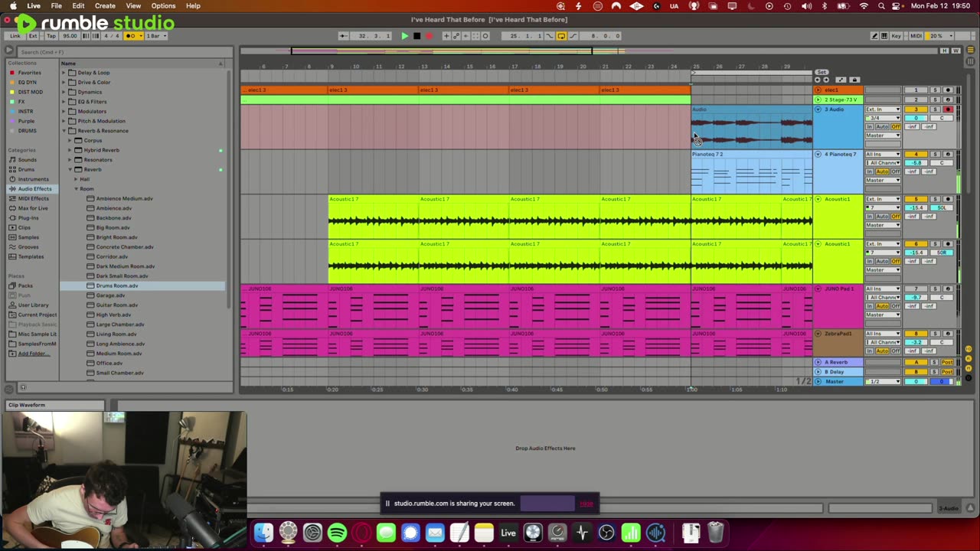Enable Draw Mode pencil icon
The image size is (980, 551).
tap(875, 36)
